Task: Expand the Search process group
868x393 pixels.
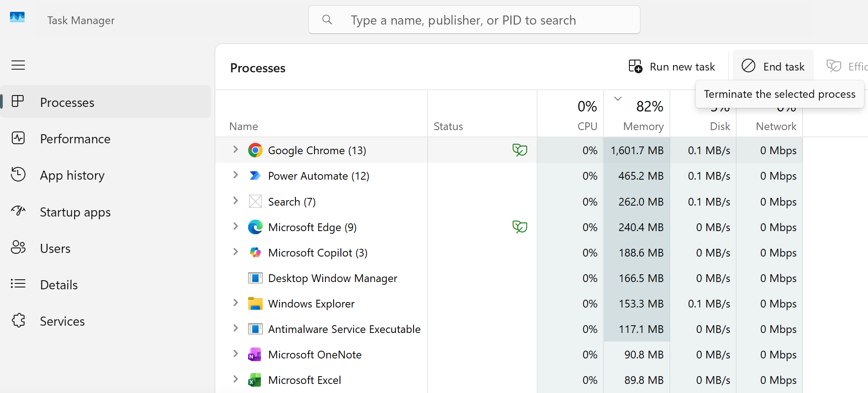Action: click(235, 200)
